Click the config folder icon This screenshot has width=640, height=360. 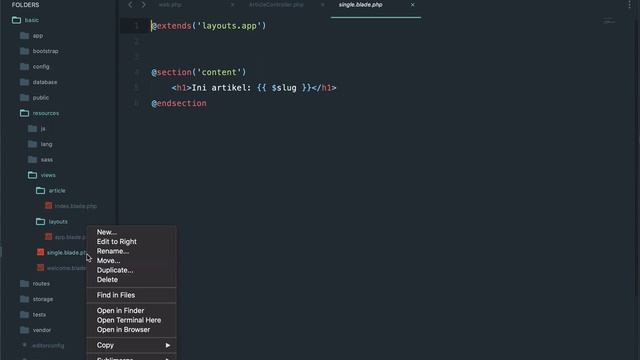[x=24, y=67]
